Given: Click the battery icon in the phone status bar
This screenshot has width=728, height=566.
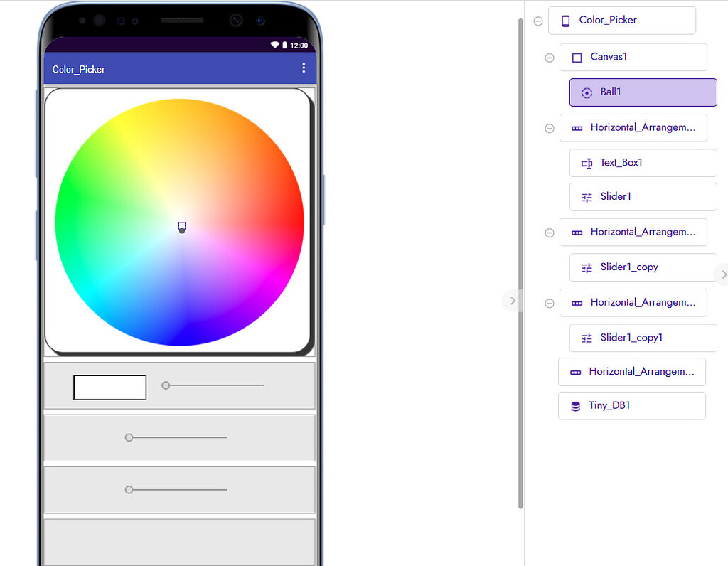Looking at the screenshot, I should tap(285, 46).
